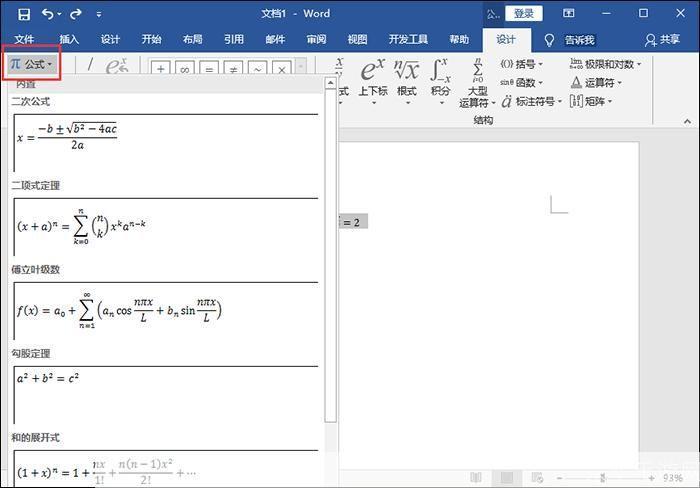Click the Save icon in quick access toolbar
The height and width of the screenshot is (488, 700).
[x=24, y=14]
